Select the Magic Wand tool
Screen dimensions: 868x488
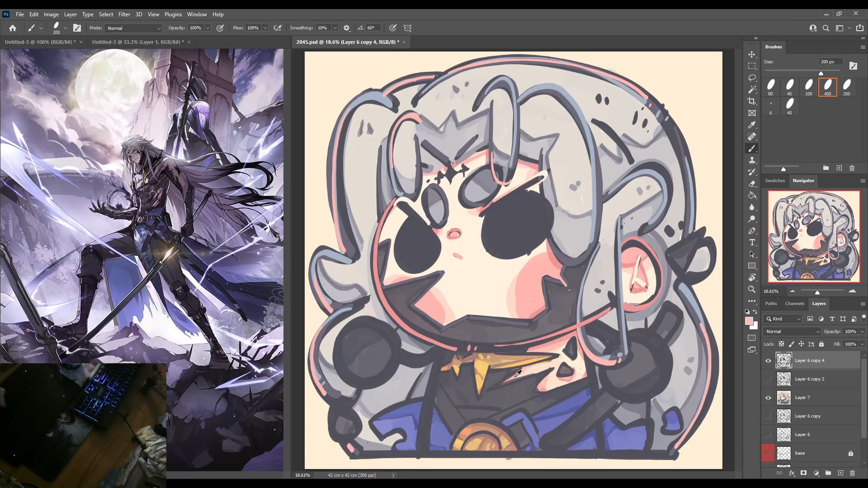point(752,89)
